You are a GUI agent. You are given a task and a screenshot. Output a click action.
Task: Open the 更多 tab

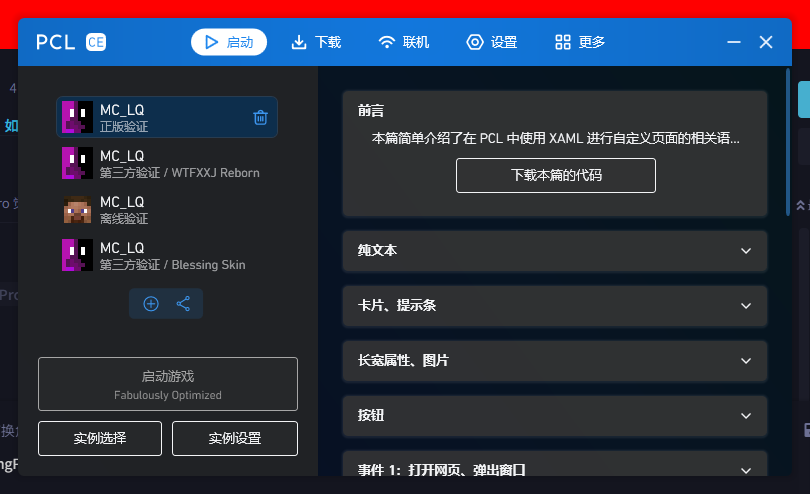(x=580, y=42)
